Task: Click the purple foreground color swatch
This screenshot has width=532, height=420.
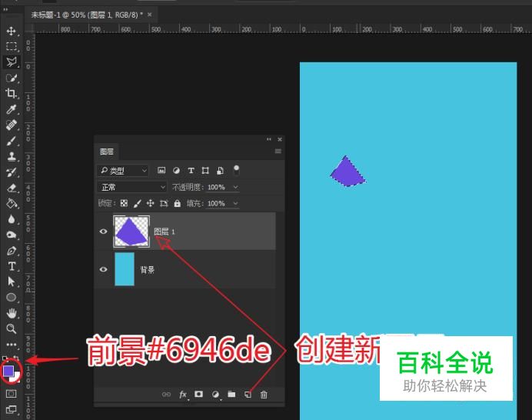Action: [x=8, y=371]
